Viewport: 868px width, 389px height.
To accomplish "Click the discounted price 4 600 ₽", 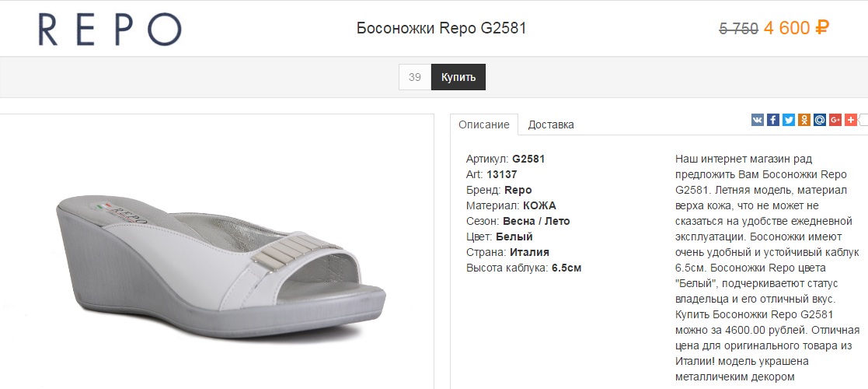I will pos(796,29).
